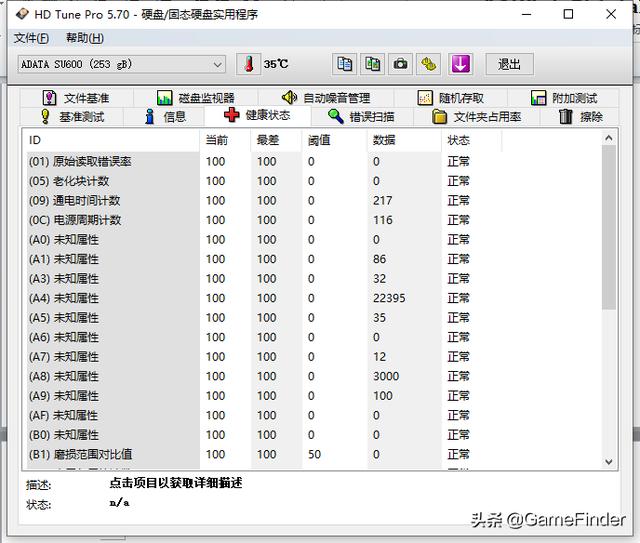Select the (B0) 未知属性 row

click(x=264, y=435)
